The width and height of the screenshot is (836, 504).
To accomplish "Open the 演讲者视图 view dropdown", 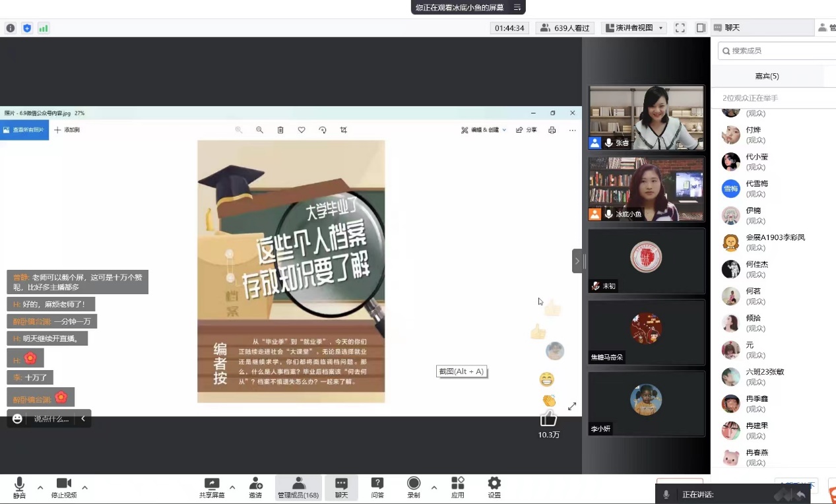I will point(634,28).
